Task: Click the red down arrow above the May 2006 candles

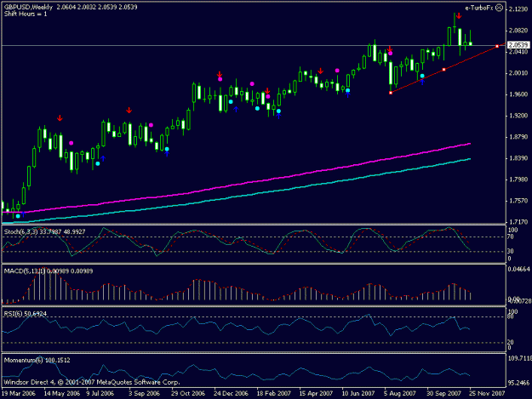Action: point(60,118)
